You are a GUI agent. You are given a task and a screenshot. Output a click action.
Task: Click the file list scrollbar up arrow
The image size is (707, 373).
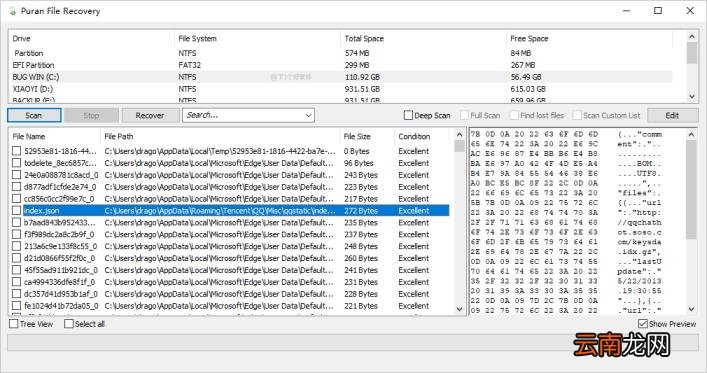coord(459,134)
